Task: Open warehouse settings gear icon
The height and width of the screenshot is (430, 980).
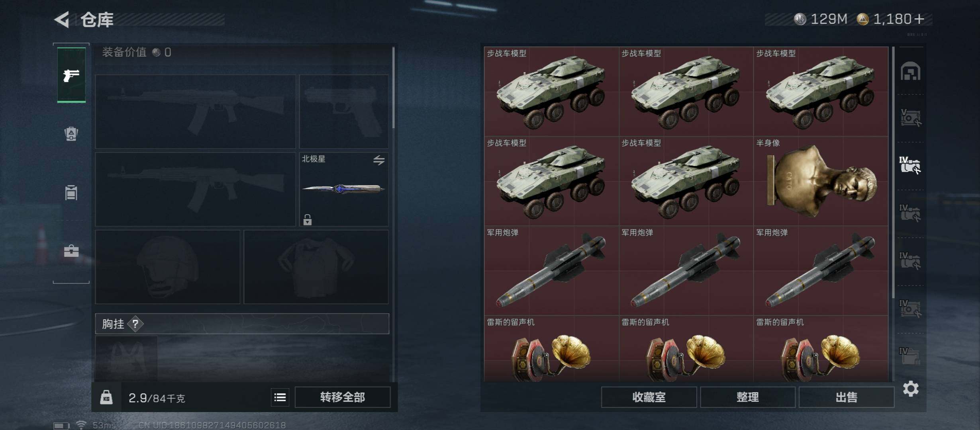Action: tap(911, 389)
